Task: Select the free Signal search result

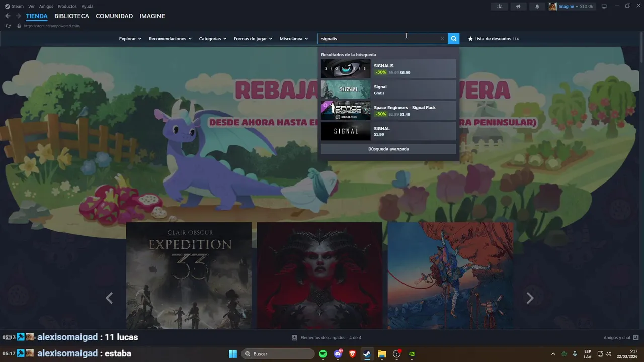Action: 388,89
